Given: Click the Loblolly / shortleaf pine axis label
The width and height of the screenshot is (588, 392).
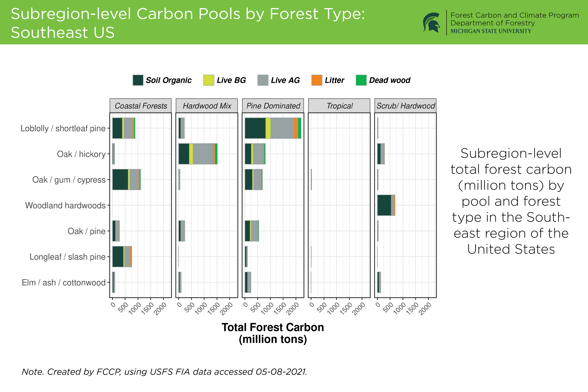Looking at the screenshot, I should click(63, 128).
